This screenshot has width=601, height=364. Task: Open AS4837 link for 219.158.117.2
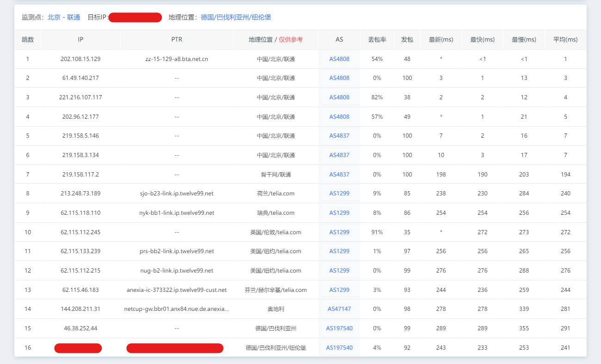click(339, 175)
